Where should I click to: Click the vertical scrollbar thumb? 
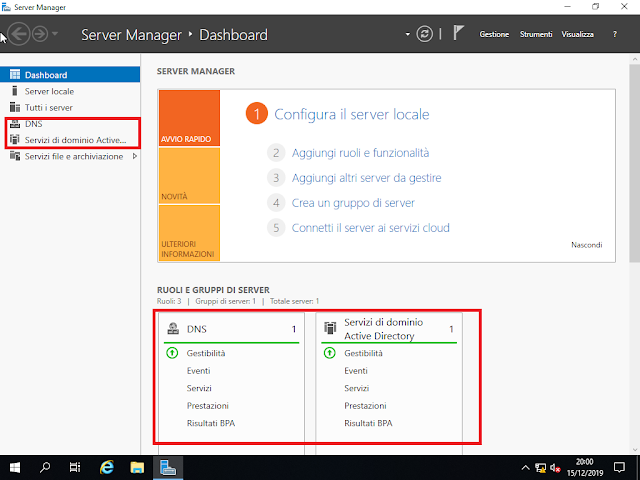pos(635,162)
